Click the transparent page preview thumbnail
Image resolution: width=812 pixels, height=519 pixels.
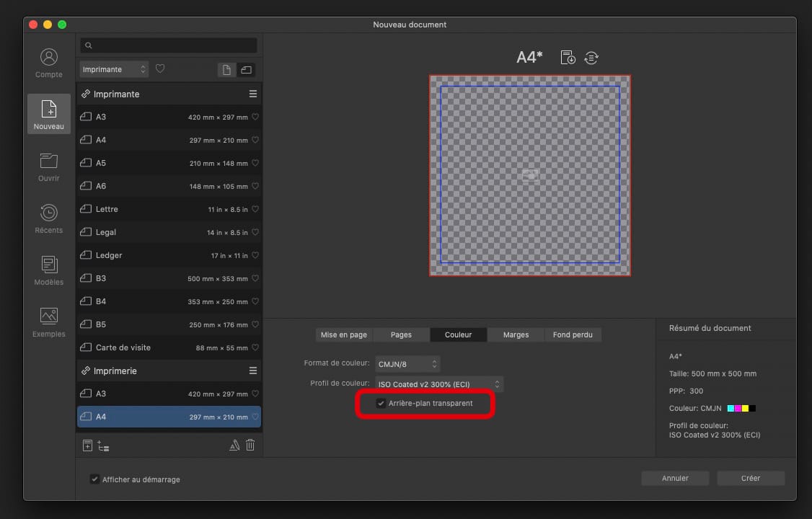530,175
